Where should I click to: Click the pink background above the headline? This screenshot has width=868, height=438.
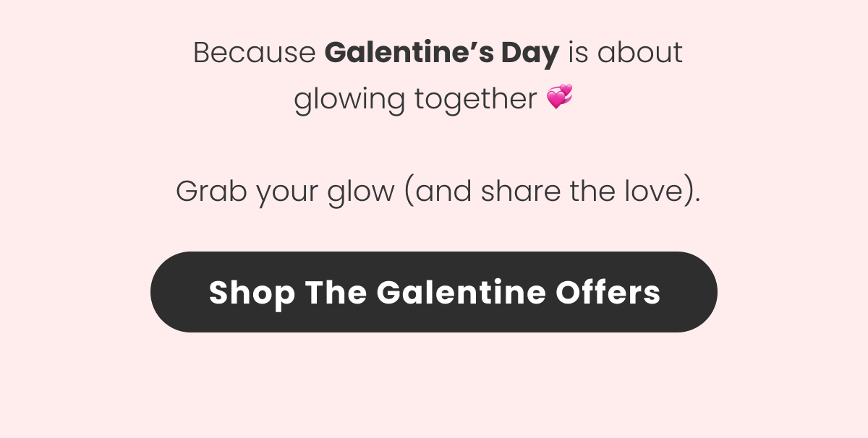click(434, 14)
